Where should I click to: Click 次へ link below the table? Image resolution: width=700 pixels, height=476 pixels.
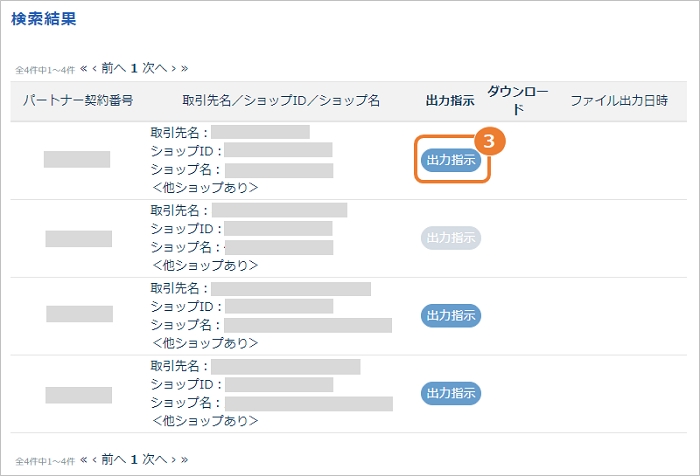click(154, 459)
